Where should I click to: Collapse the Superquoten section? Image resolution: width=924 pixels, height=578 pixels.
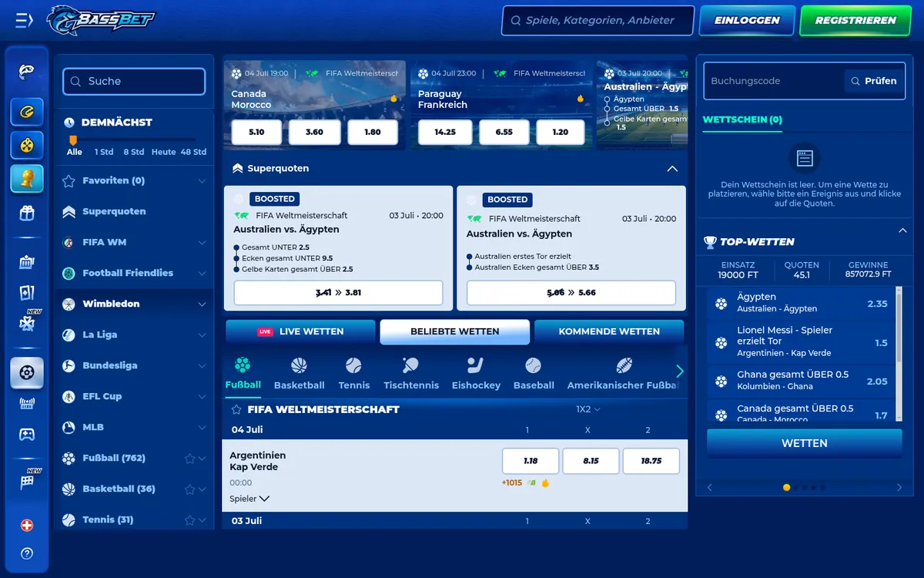[672, 169]
